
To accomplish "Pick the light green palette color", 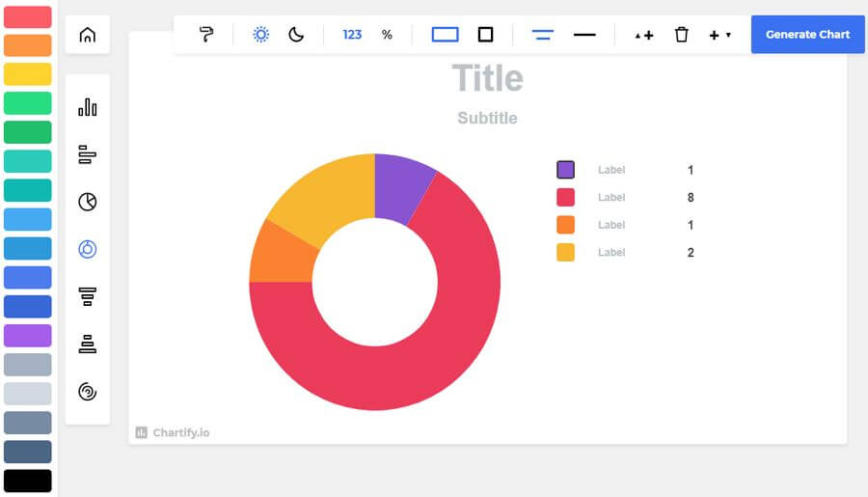I will point(28,103).
